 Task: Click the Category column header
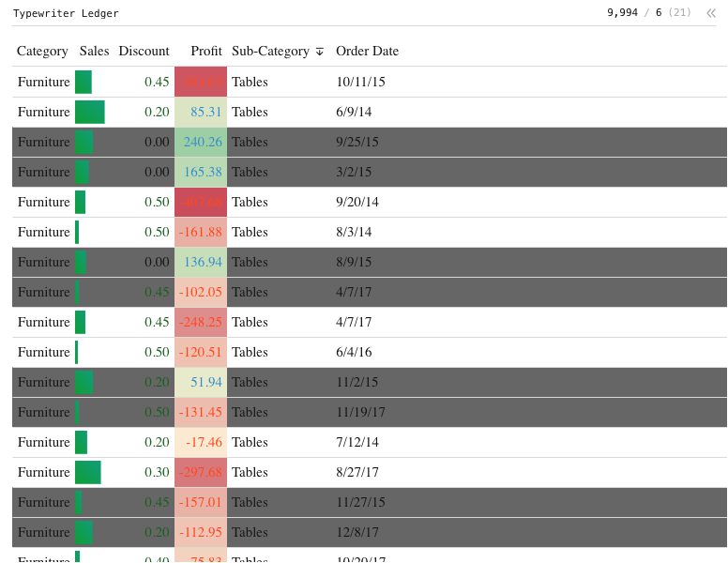[42, 51]
